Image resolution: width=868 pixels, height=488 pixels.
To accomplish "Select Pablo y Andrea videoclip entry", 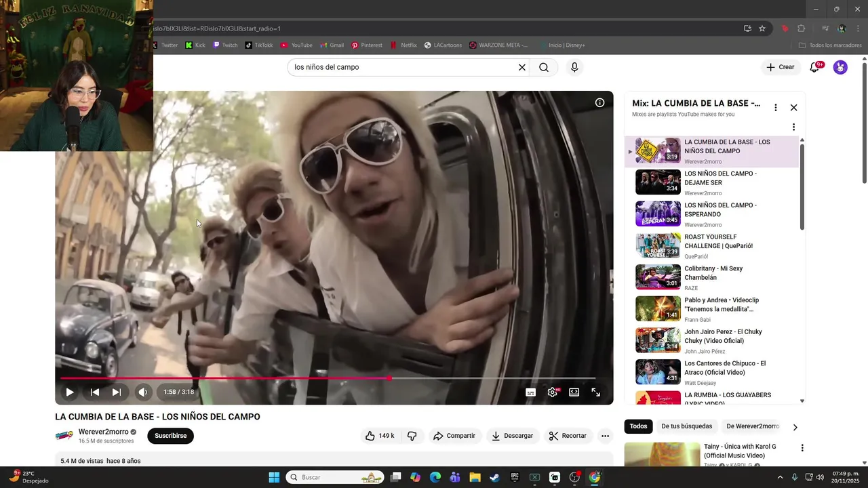I will point(712,309).
